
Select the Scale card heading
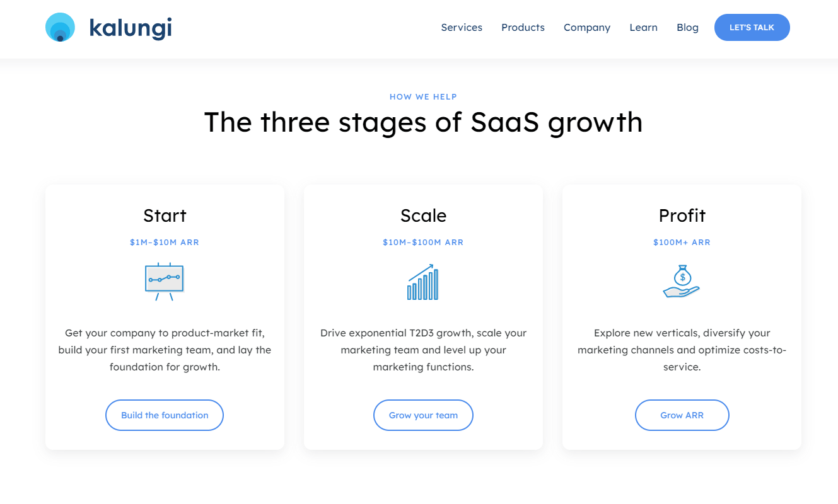coord(423,215)
